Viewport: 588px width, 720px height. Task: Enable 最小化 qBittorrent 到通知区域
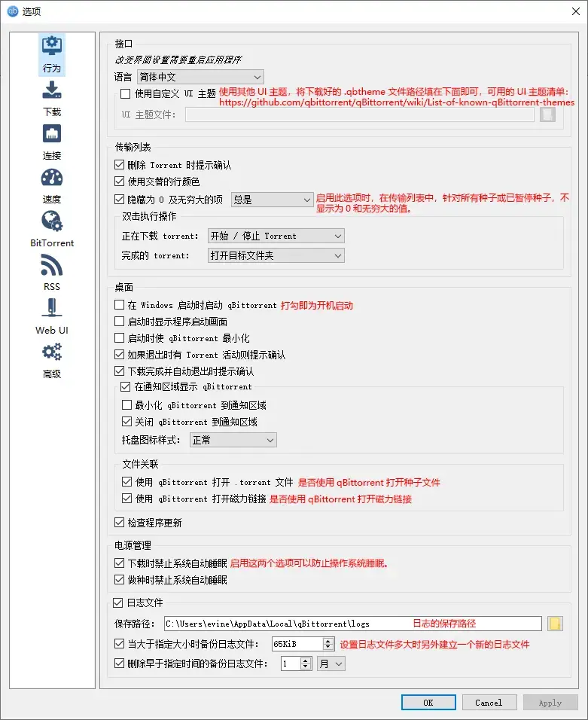click(126, 404)
